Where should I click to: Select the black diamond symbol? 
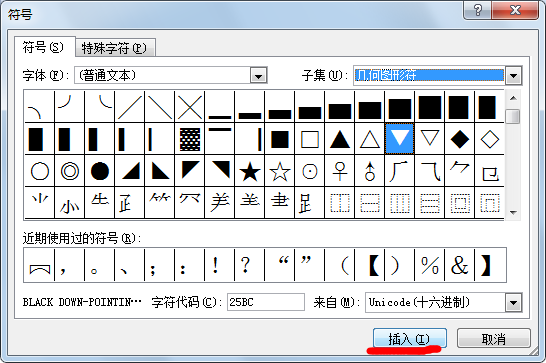(459, 139)
